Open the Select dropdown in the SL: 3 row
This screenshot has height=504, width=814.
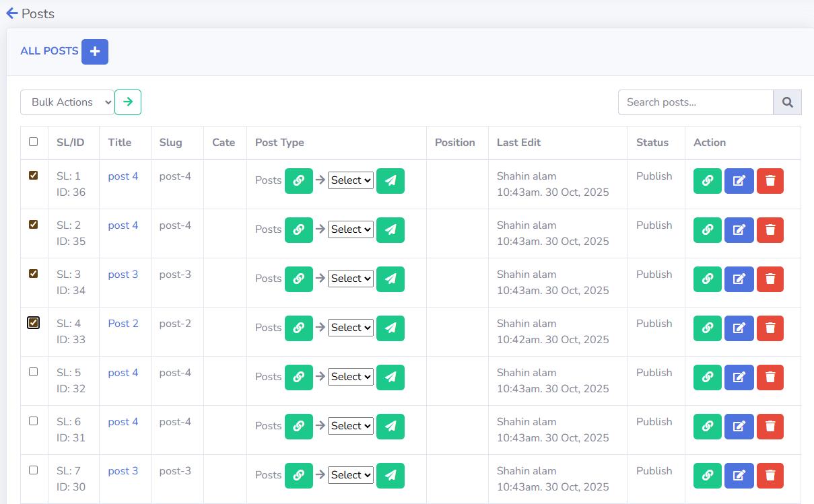click(x=350, y=279)
